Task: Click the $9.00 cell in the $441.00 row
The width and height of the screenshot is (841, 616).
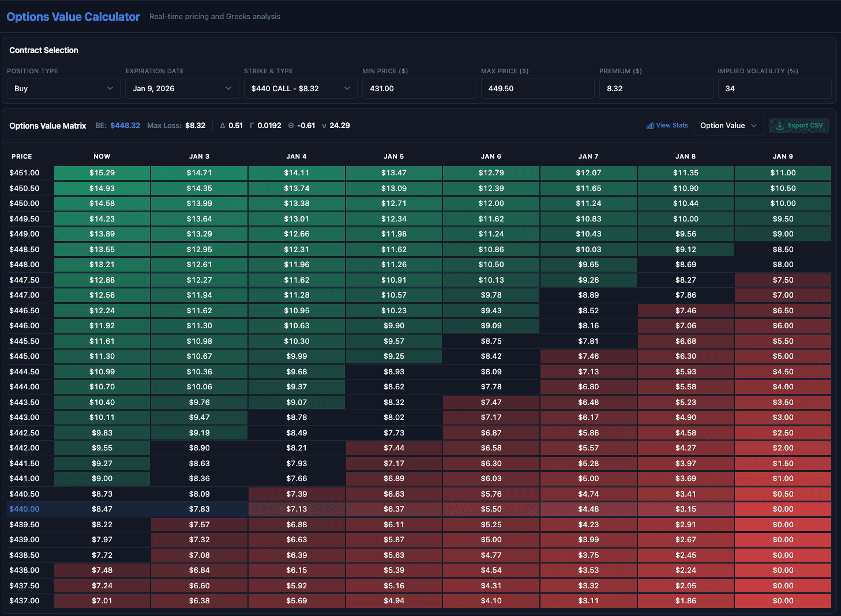Action: pos(102,479)
